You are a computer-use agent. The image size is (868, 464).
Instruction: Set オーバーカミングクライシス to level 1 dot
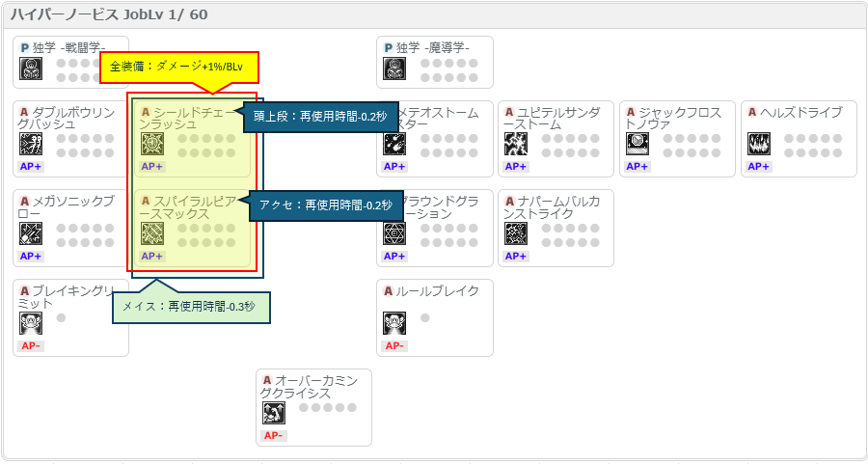304,407
